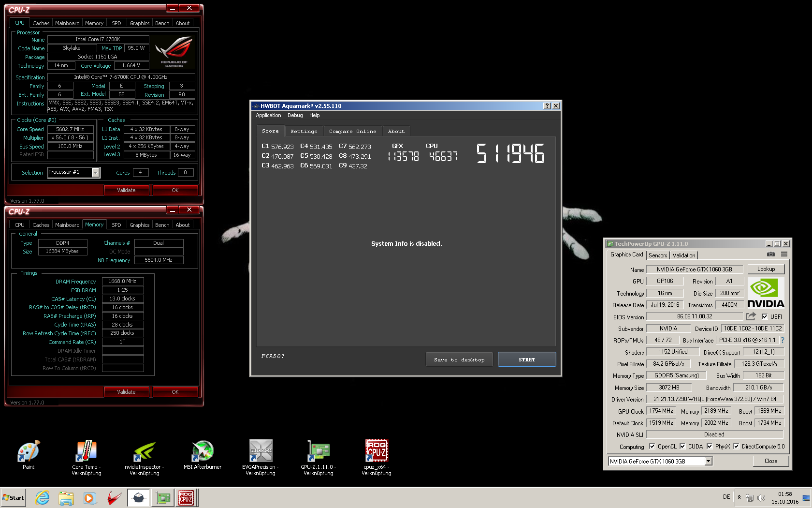Open Windows Explorer folder in taskbar
Viewport: 812px width, 508px height.
[x=66, y=497]
